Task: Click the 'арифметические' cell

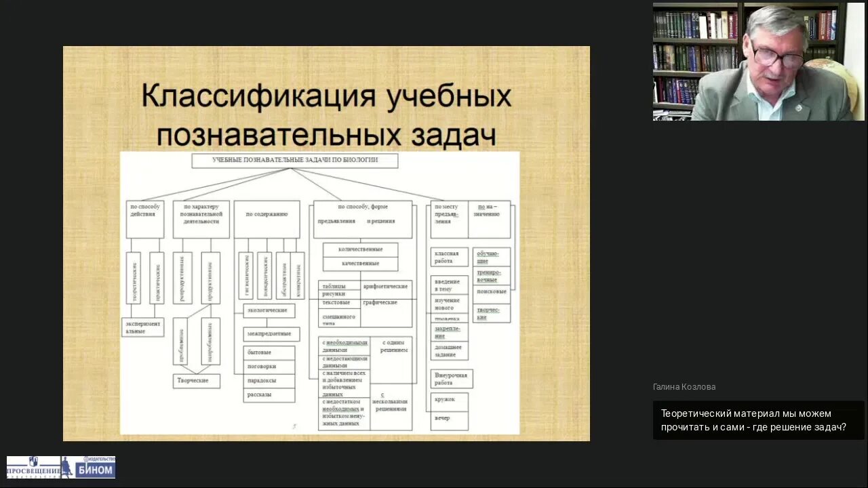Action: pos(386,289)
